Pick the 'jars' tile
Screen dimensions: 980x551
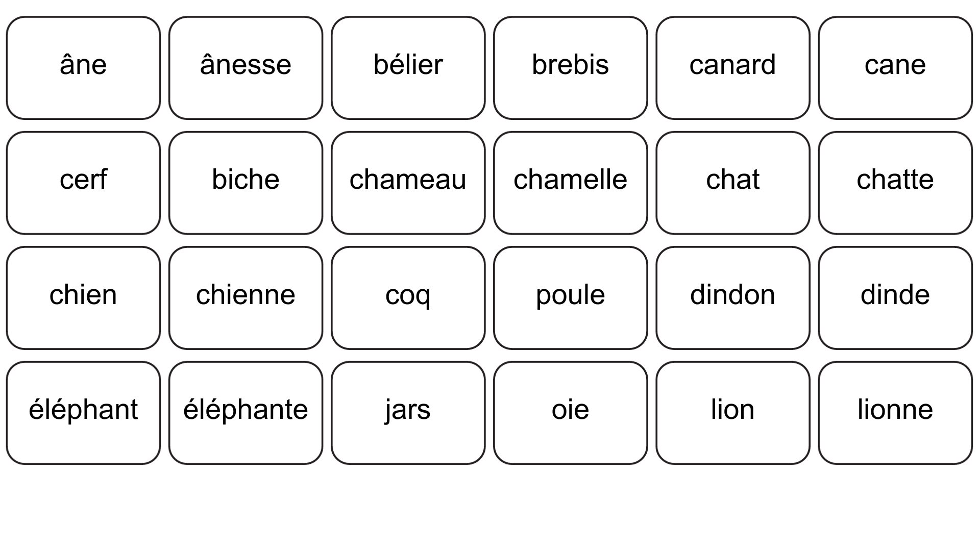(408, 413)
